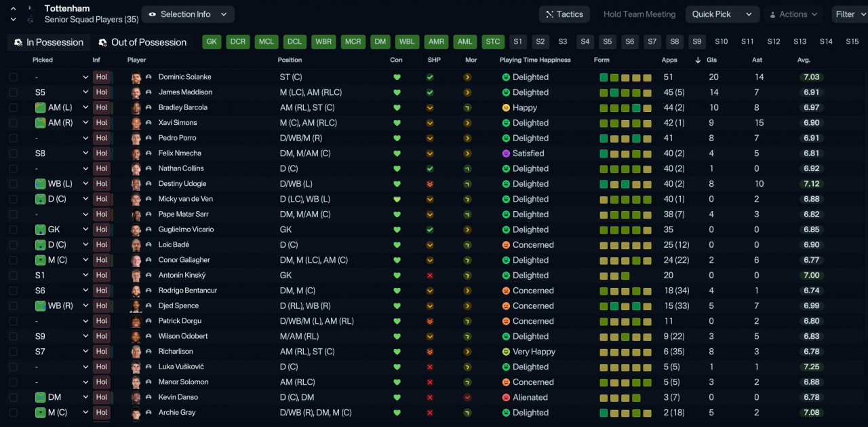Image resolution: width=868 pixels, height=427 pixels.
Task: Click the Alienated face icon for Kevin Danso
Action: [506, 398]
